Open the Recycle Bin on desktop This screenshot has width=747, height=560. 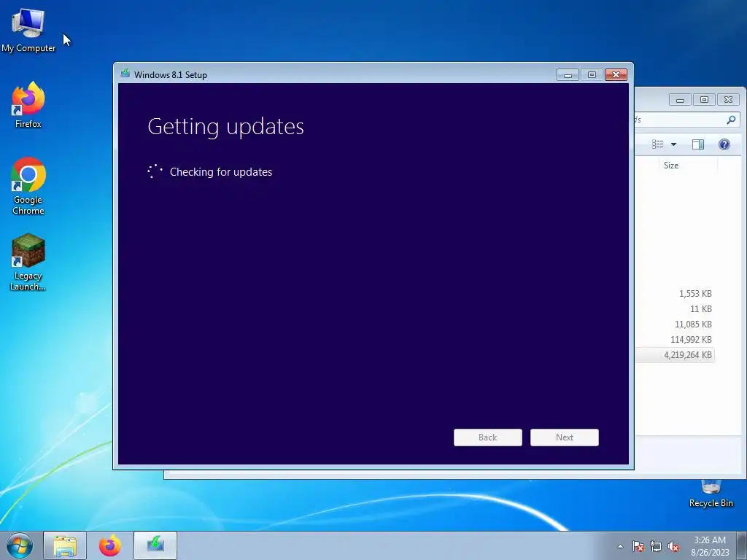711,494
